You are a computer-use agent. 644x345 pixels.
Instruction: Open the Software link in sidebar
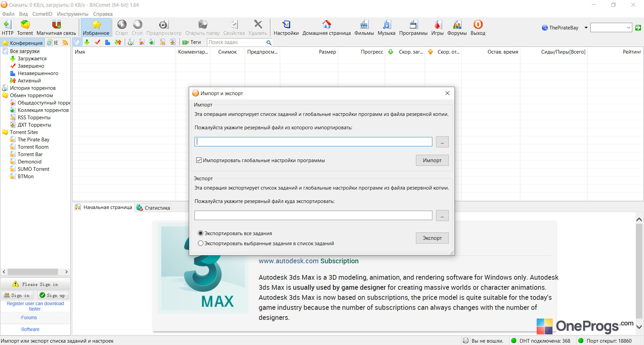(30, 329)
